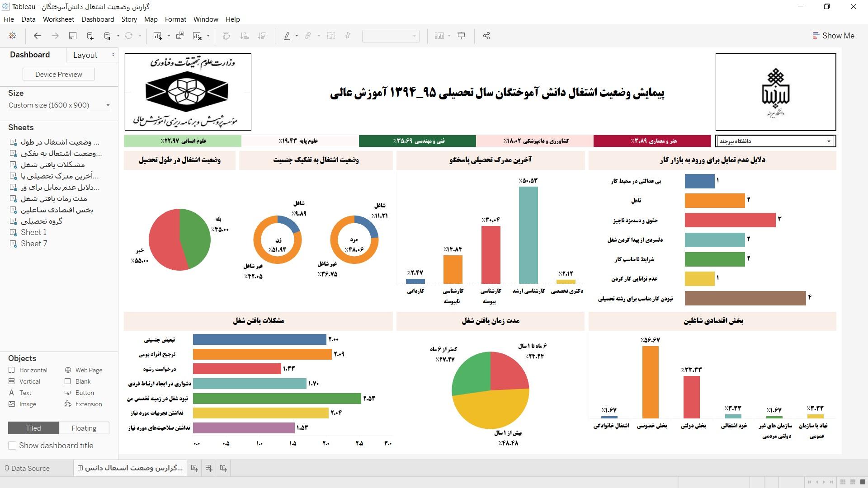868x488 pixels.
Task: Click the green فنی و مهندسی color band
Action: click(x=417, y=141)
